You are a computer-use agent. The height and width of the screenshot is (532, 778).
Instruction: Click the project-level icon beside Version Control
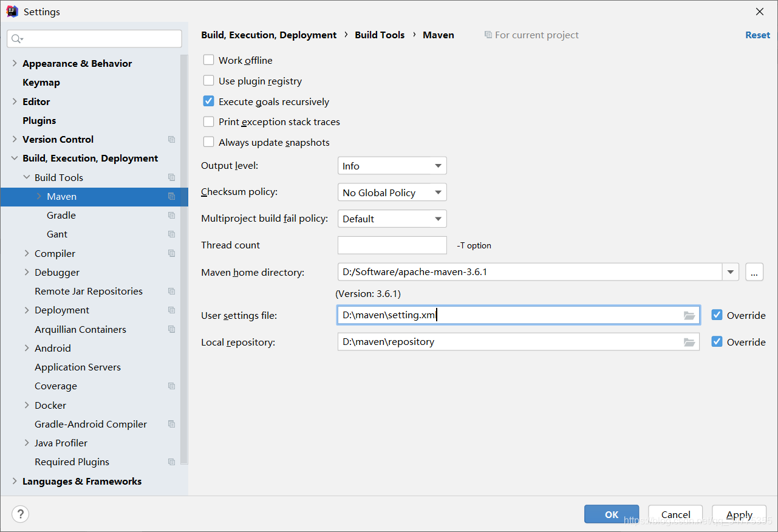171,140
